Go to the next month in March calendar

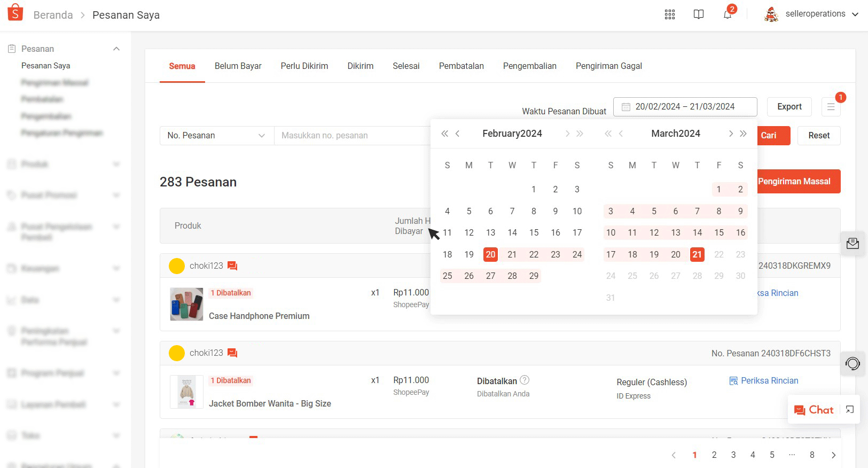coord(731,134)
